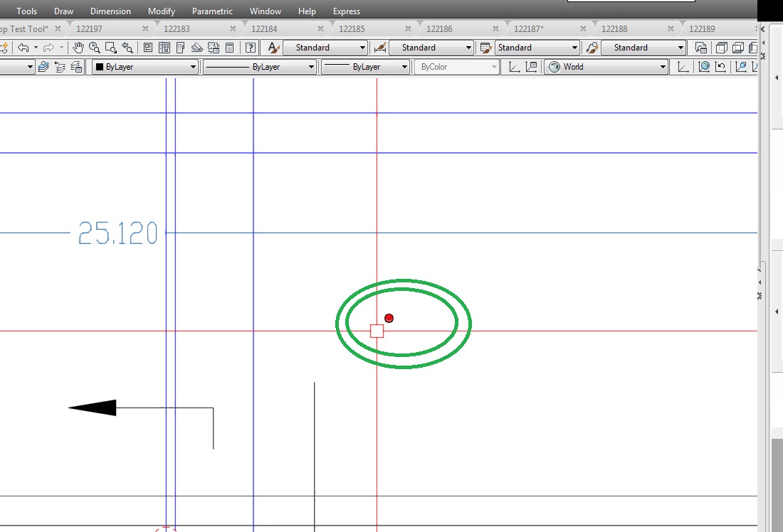Screen dimensions: 783x532
Task: Select the 25.120 dimension text
Action: click(x=118, y=233)
